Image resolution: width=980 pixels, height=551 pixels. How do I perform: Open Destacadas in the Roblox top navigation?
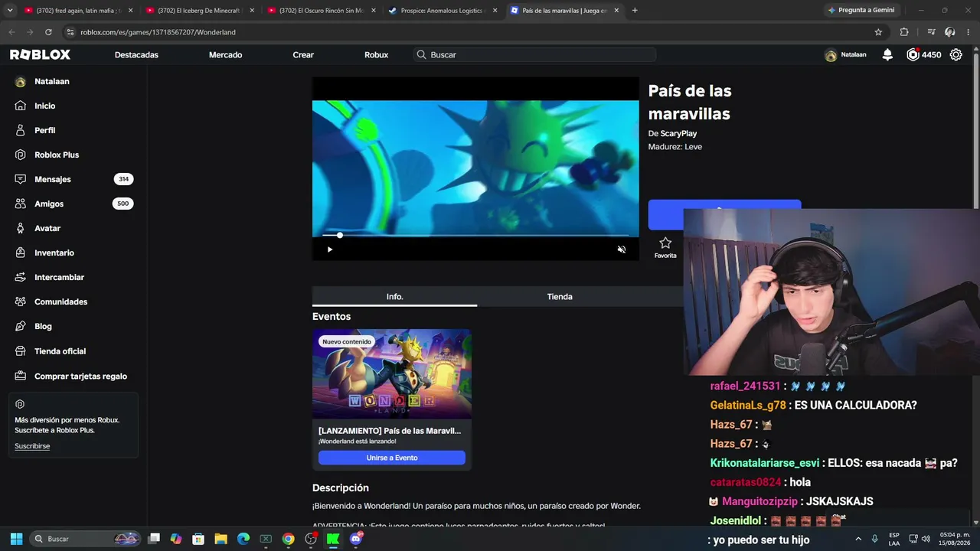(x=136, y=55)
